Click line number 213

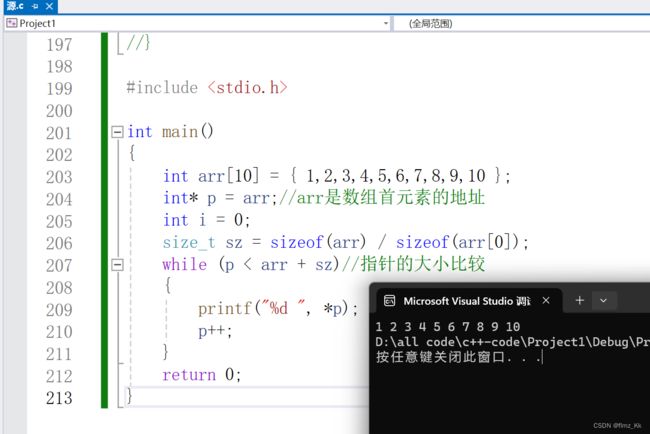pos(59,398)
